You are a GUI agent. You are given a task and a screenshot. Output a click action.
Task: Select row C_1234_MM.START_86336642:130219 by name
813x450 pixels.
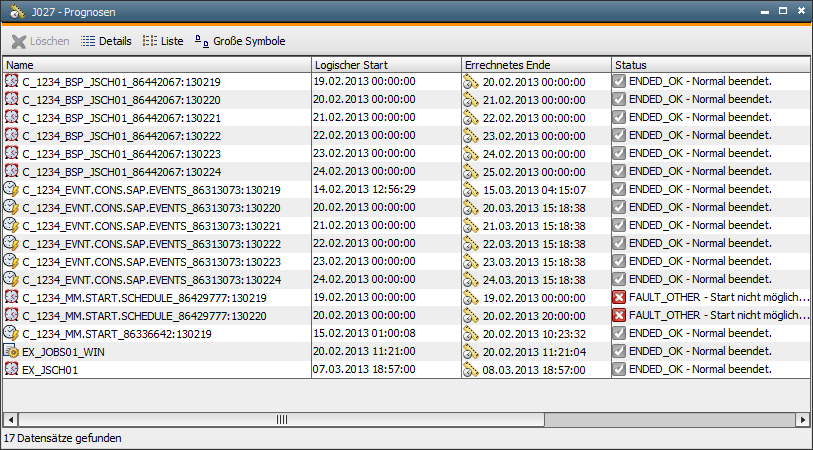117,334
